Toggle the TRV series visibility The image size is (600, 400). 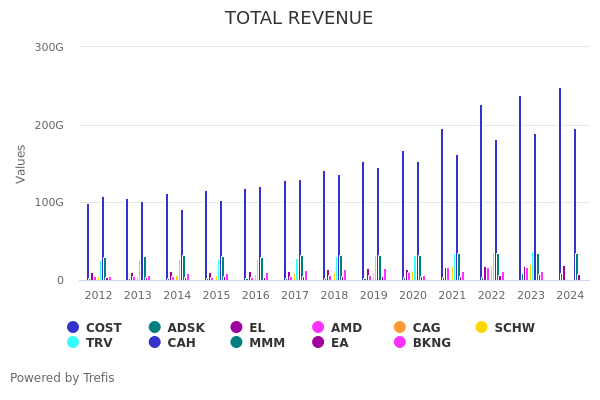[x=73, y=343]
